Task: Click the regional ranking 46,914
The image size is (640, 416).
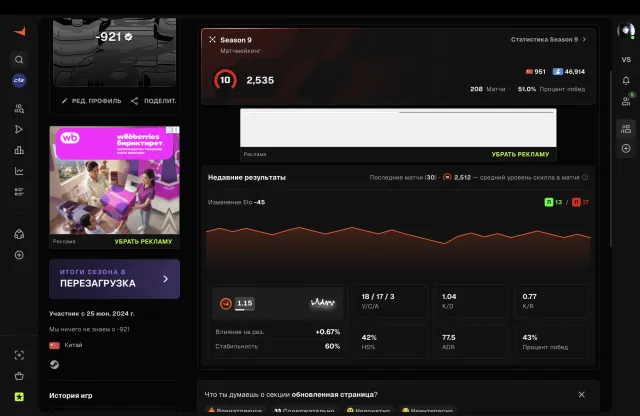Action: (x=569, y=71)
